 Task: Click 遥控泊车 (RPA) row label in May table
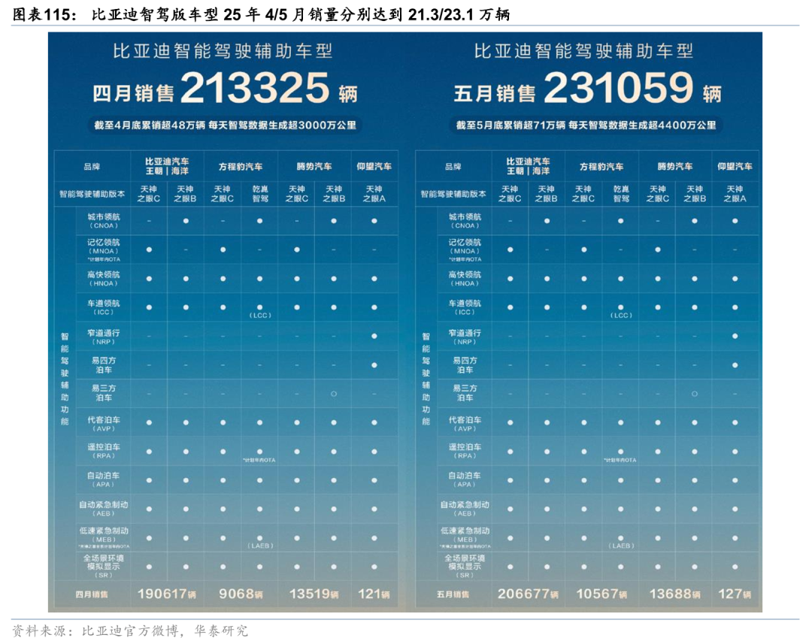pos(465,451)
